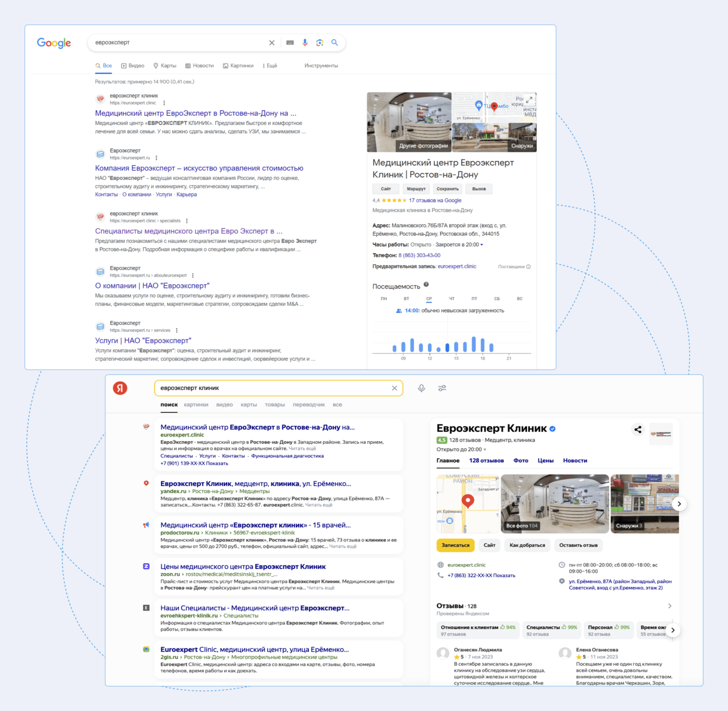Open 'Специалисты медицинского центра Евро Эксперт' result
This screenshot has height=711, width=728.
pos(189,231)
